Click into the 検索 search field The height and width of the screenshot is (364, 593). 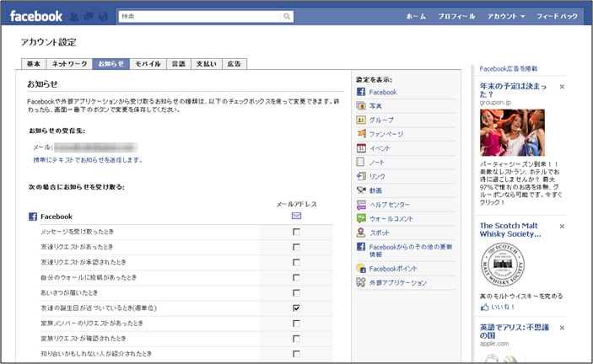point(200,16)
